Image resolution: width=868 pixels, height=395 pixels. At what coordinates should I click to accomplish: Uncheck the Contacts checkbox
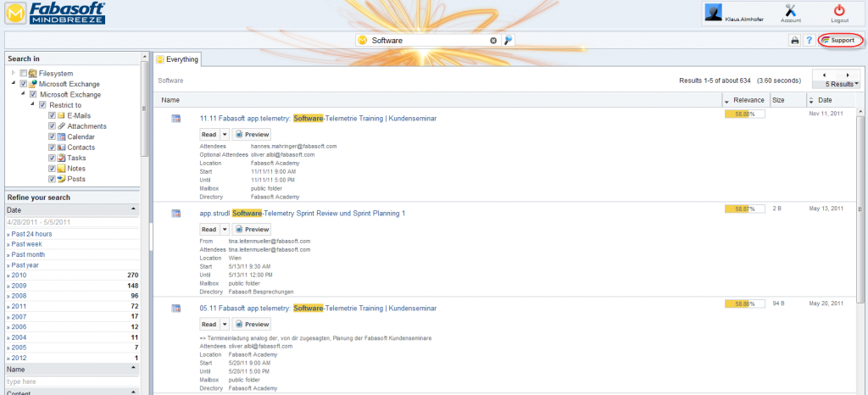[52, 147]
